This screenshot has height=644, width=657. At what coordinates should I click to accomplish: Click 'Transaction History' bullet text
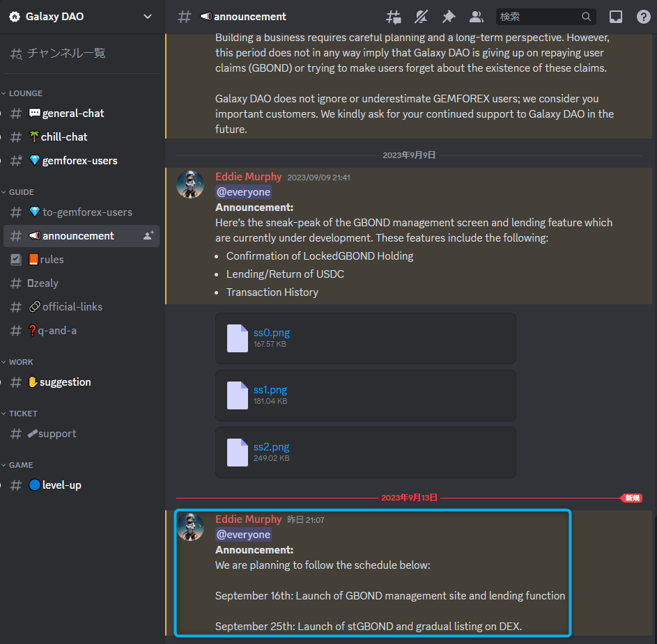tap(272, 292)
